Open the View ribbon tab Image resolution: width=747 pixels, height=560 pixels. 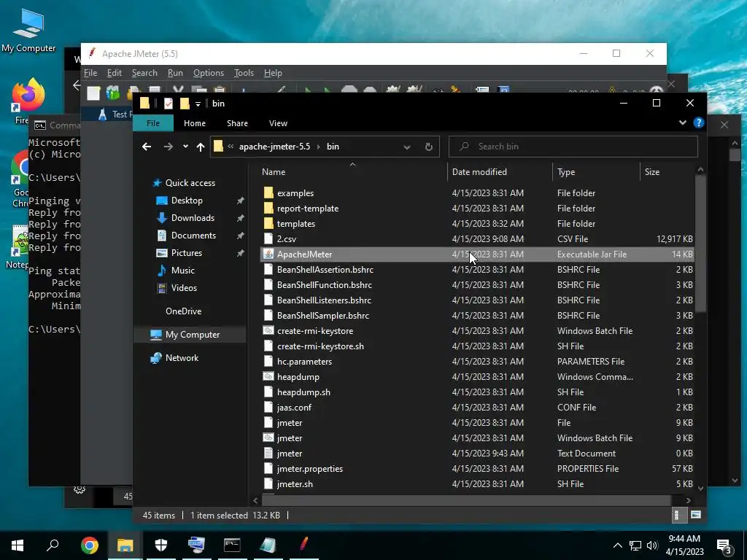coord(278,123)
